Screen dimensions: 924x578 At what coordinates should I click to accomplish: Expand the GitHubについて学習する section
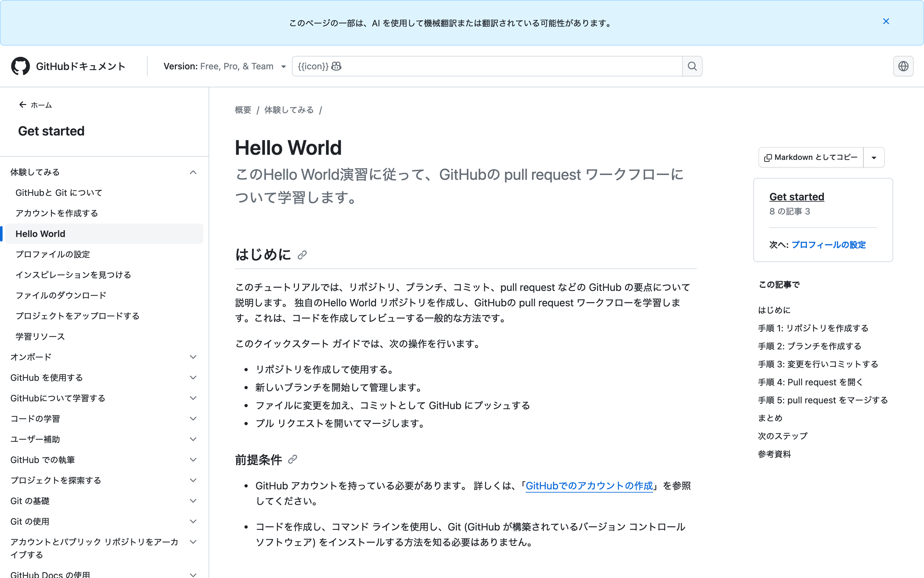pyautogui.click(x=193, y=398)
